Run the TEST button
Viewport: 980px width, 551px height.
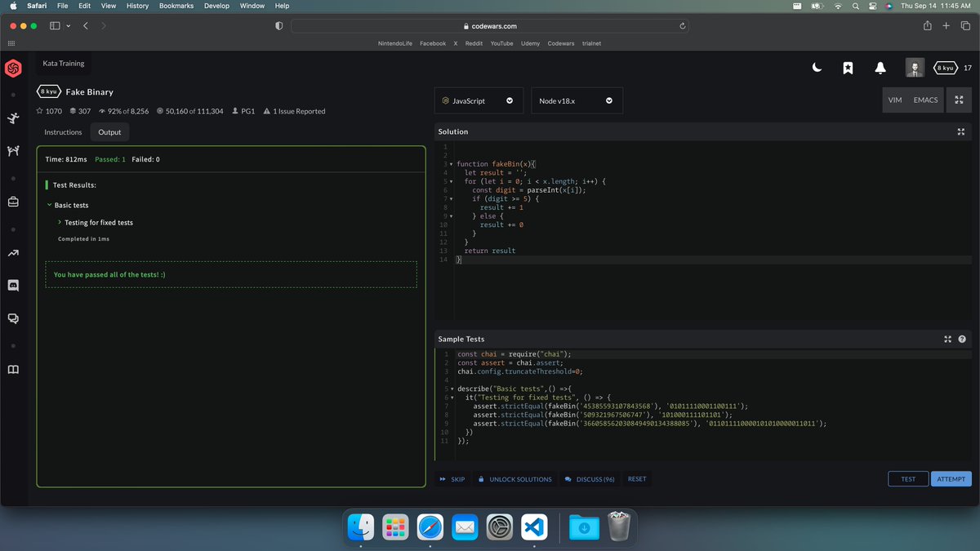pos(908,479)
